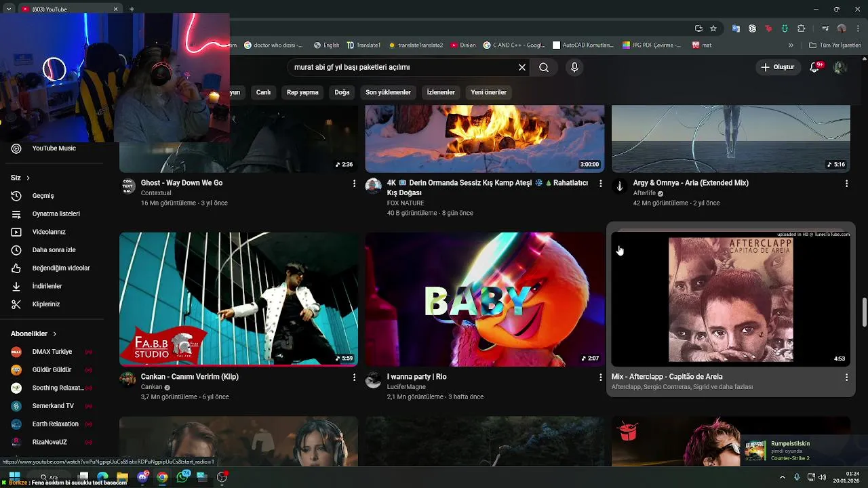Show hidden system tray icons

coord(783,477)
